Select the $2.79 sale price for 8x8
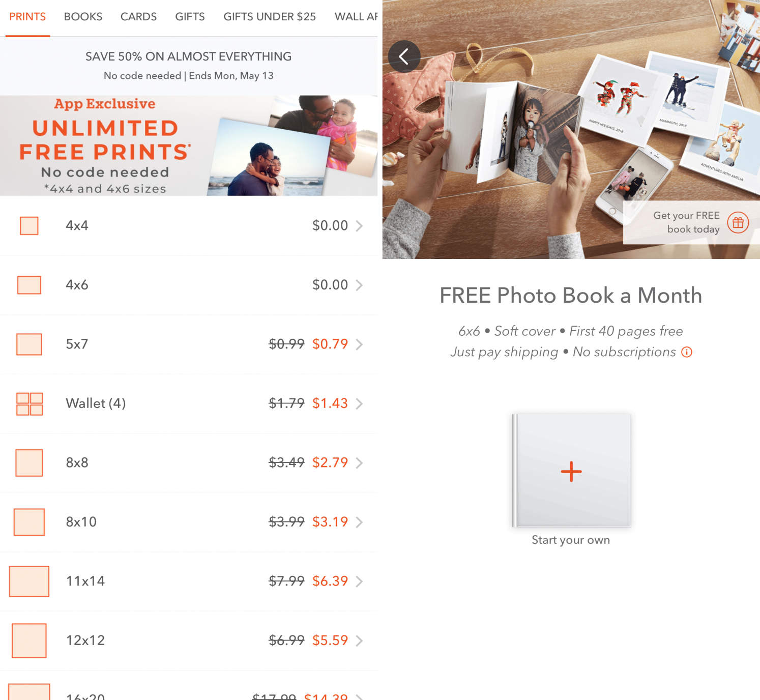This screenshot has width=760, height=700. 330,462
